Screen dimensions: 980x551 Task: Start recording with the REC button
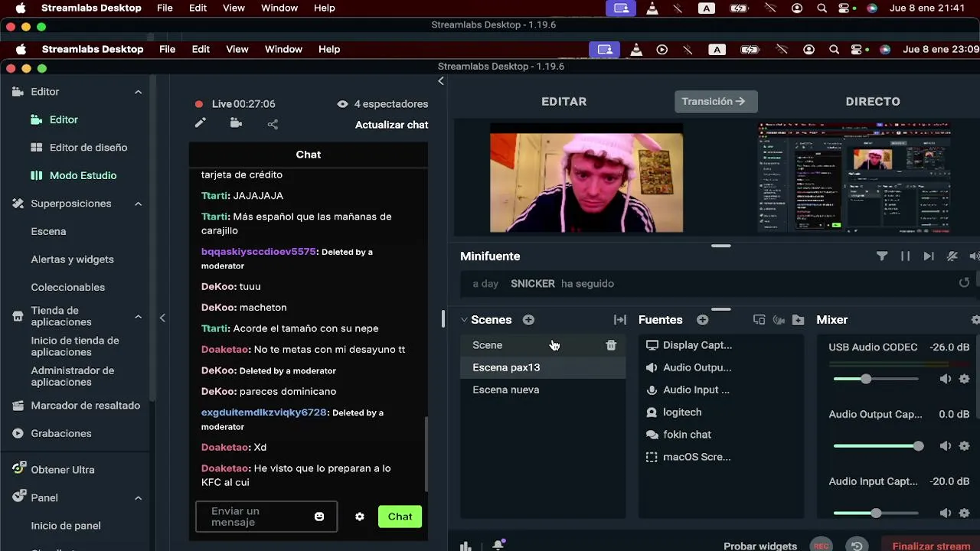[821, 546]
